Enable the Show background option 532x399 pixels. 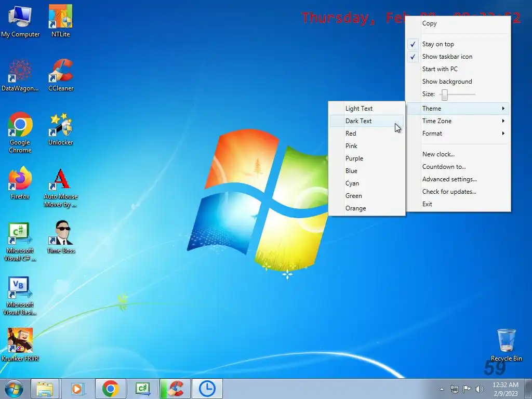(458, 82)
